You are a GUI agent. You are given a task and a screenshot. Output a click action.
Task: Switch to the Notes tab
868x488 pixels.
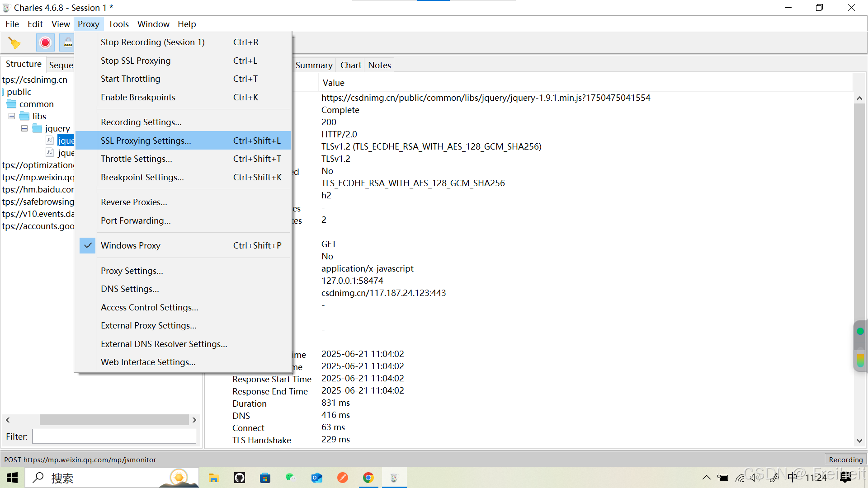click(x=379, y=65)
